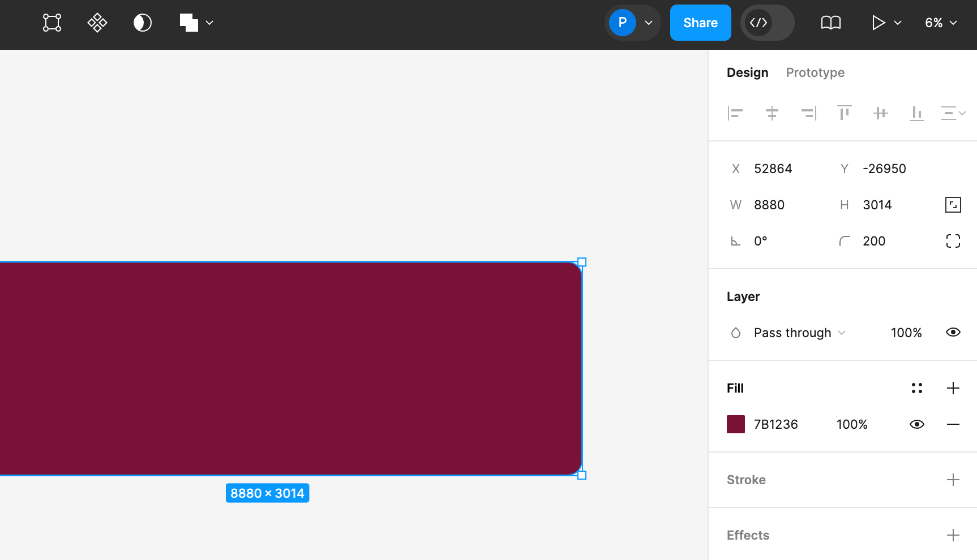
Task: Click the rotation field 0°
Action: [x=761, y=241]
